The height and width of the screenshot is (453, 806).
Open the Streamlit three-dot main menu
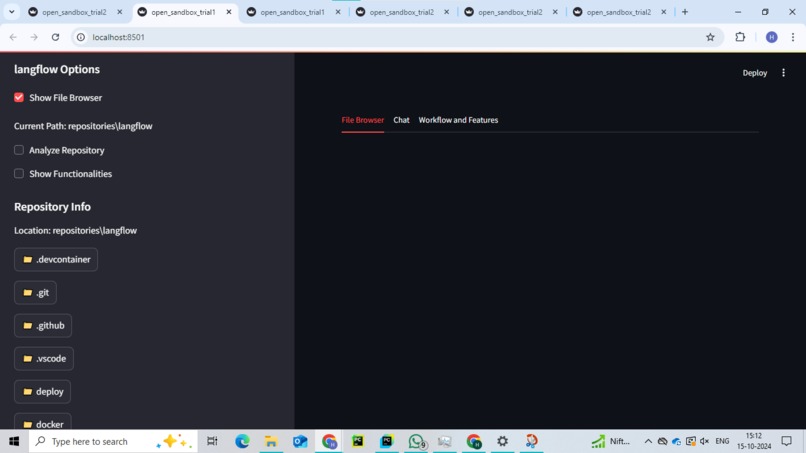783,73
